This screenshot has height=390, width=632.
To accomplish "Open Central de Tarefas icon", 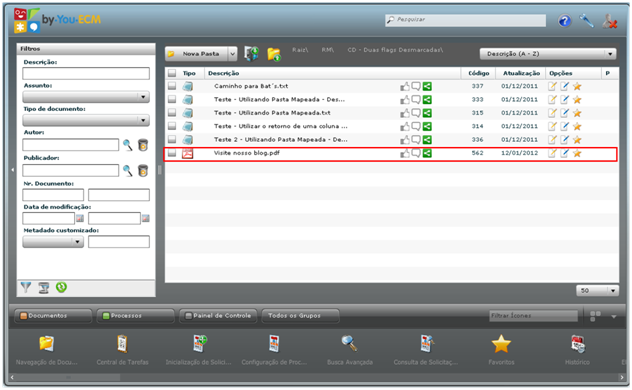I will (122, 344).
